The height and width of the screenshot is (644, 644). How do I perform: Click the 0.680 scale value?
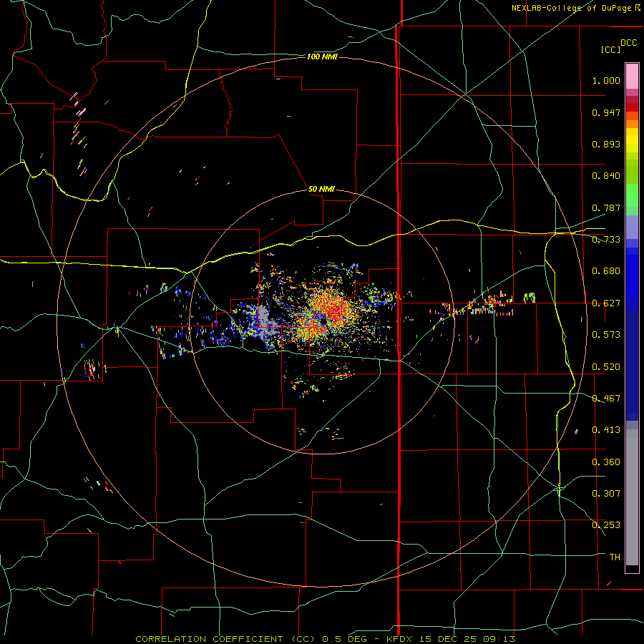[606, 271]
